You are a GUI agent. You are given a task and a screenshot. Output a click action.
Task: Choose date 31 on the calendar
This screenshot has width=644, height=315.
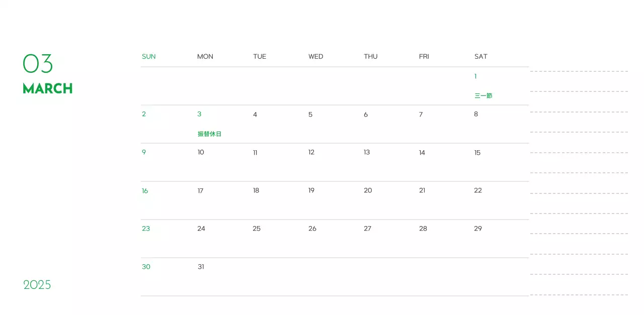(201, 267)
